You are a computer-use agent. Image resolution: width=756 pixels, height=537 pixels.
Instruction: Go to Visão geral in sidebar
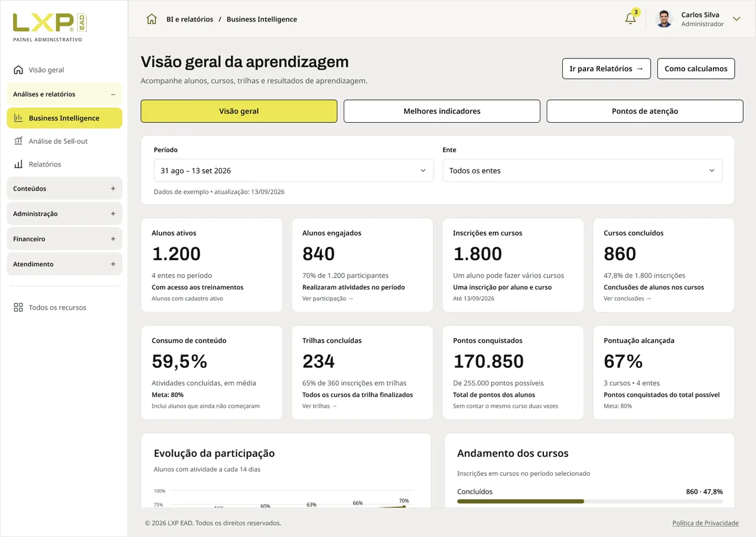[64, 70]
